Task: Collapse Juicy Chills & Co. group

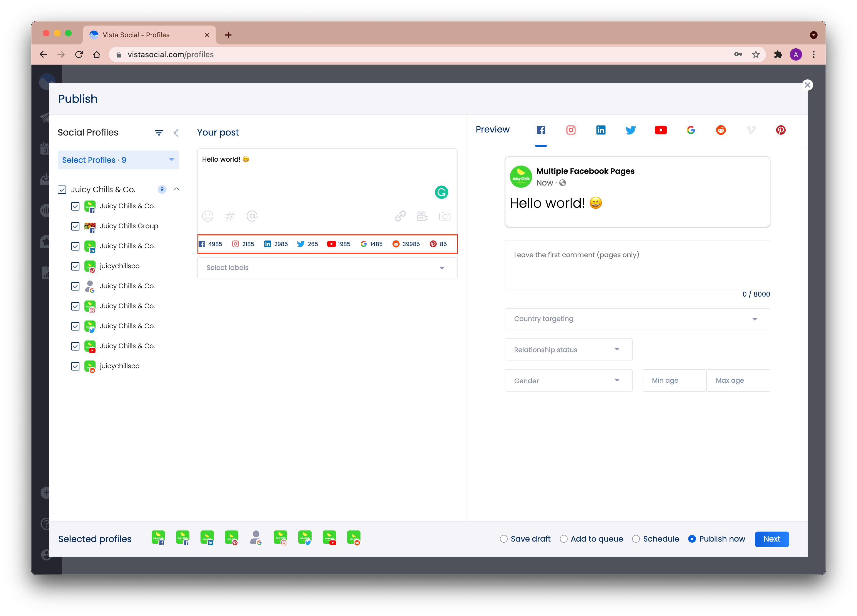Action: coord(176,189)
